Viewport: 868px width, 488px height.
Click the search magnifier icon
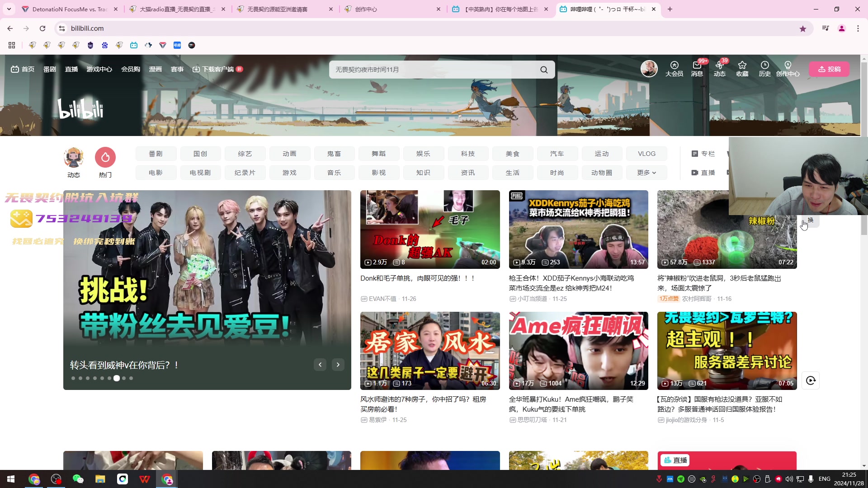(x=544, y=70)
